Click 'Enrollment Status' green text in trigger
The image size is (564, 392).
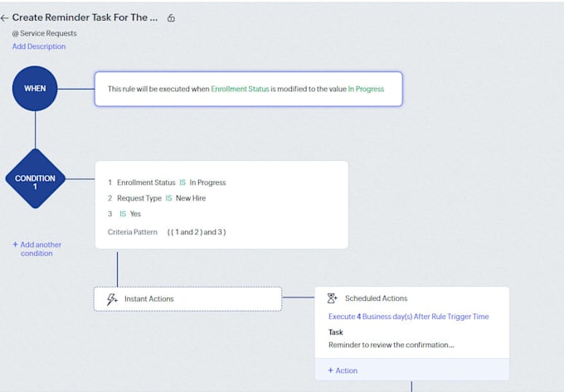(240, 89)
